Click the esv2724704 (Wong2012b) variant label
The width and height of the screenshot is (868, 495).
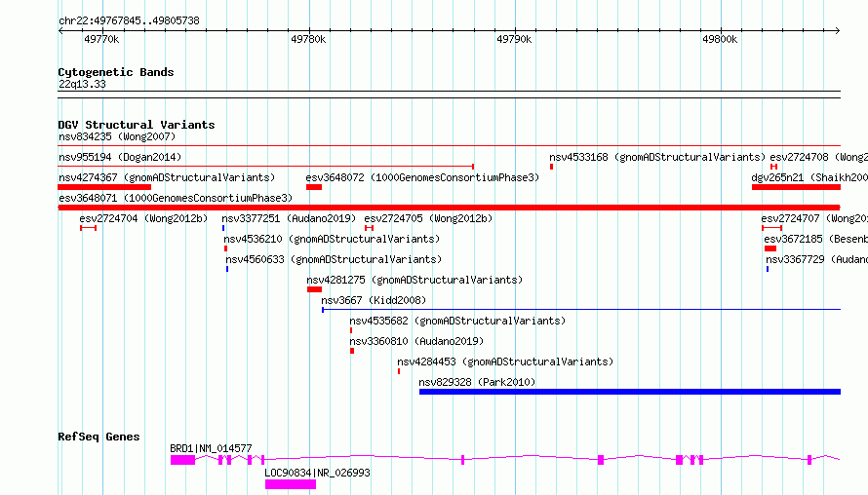point(143,218)
